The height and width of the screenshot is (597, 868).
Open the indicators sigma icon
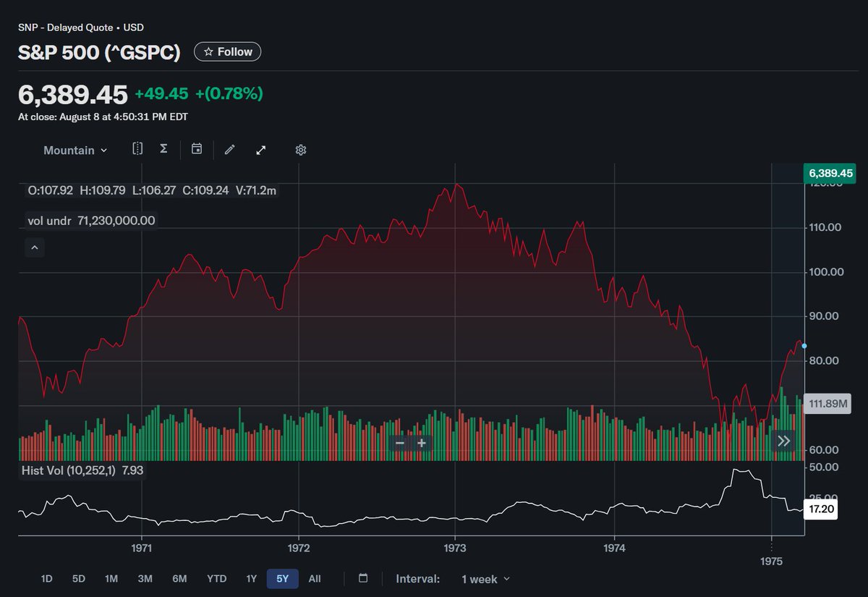(x=163, y=149)
